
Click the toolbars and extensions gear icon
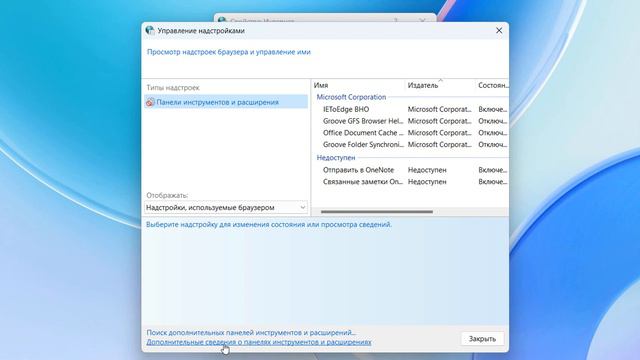point(150,102)
